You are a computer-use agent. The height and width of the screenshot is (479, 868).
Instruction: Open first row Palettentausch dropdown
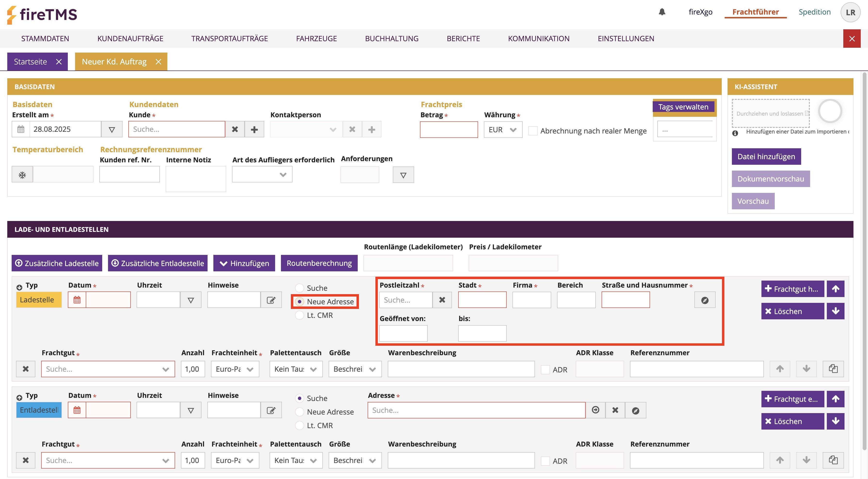296,369
